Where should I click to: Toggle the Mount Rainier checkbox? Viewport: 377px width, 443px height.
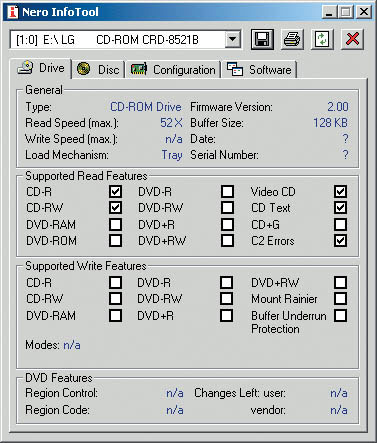[340, 299]
